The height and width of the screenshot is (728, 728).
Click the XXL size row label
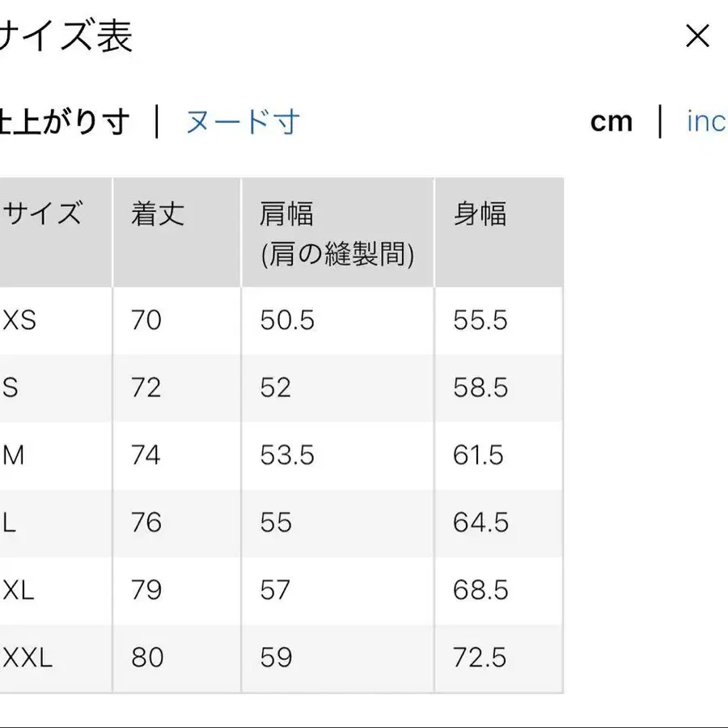pos(26,658)
